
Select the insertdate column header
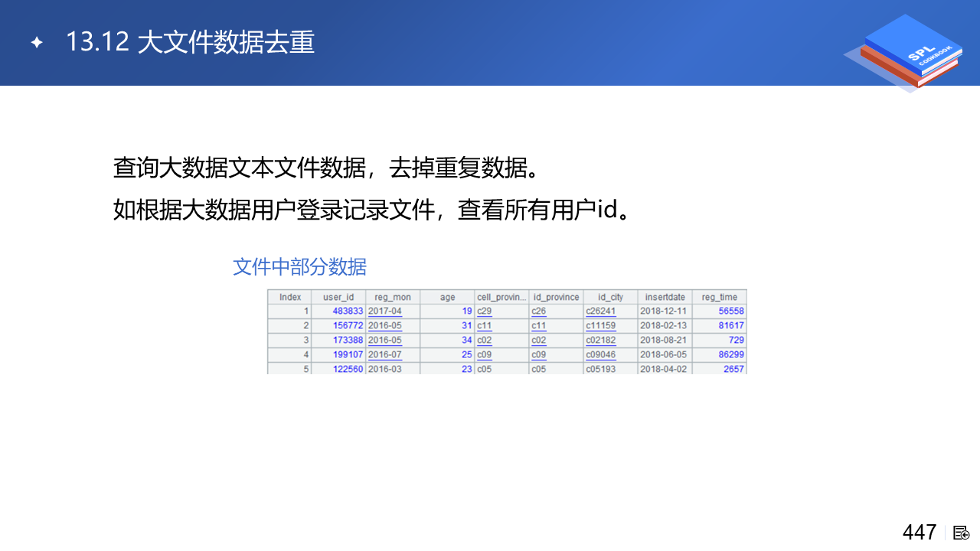[665, 297]
